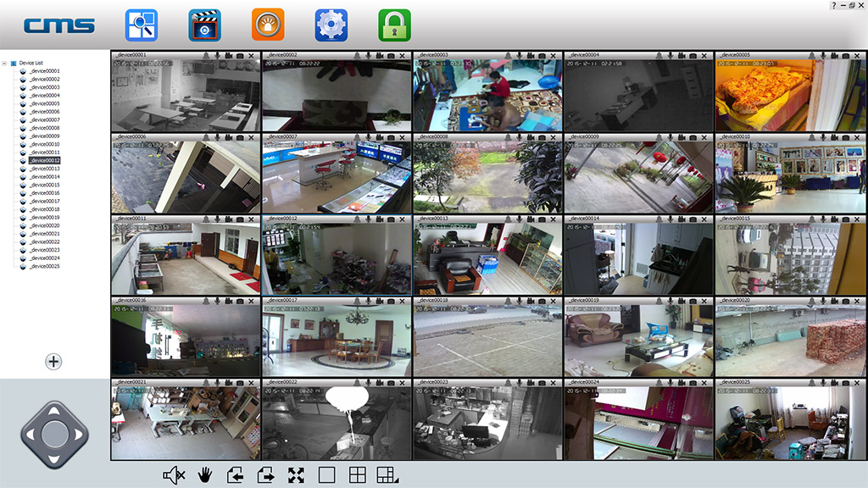Click the round plus add-device button

pos(53,362)
